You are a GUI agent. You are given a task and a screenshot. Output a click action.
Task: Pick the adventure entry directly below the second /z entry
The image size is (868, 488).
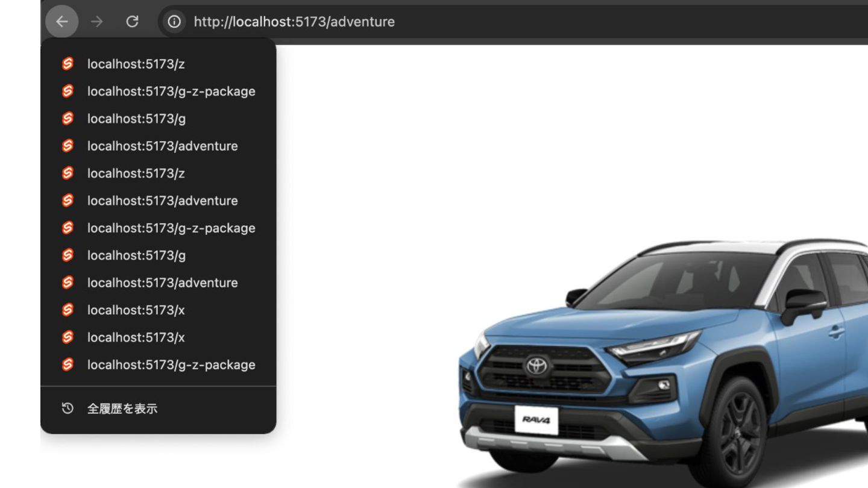point(158,201)
